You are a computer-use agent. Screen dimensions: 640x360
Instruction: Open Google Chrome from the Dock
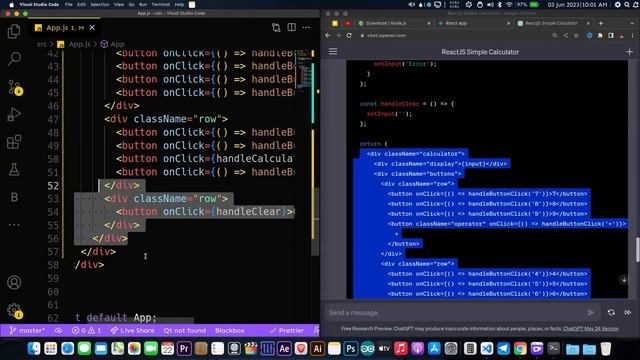(x=520, y=349)
